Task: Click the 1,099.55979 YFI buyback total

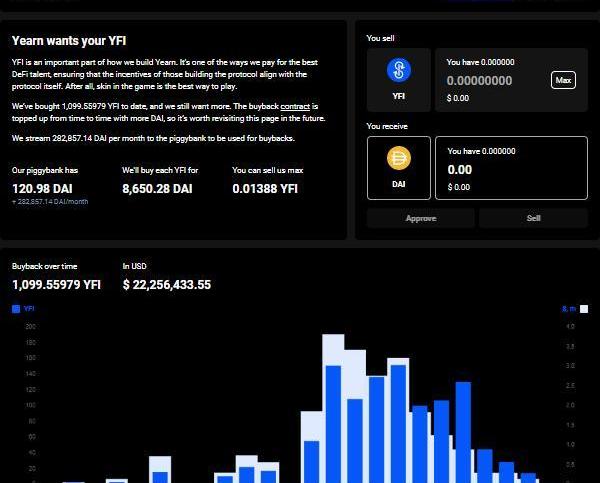Action: 56,285
